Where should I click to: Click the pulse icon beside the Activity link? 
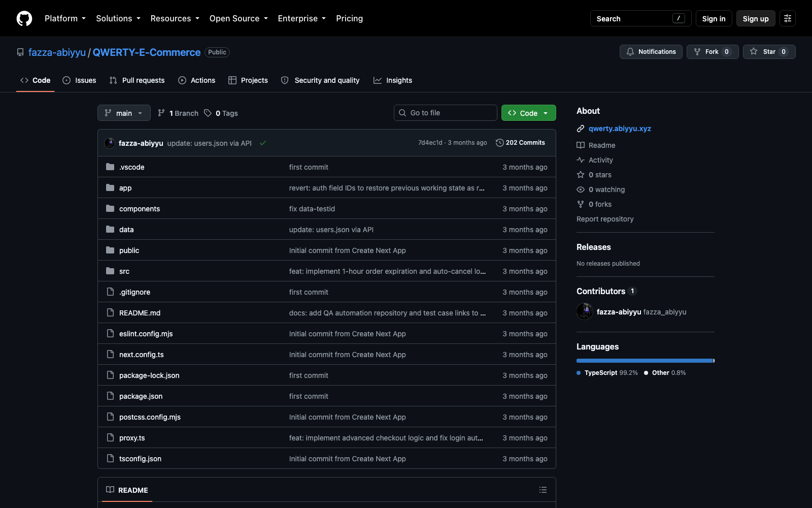click(x=581, y=160)
